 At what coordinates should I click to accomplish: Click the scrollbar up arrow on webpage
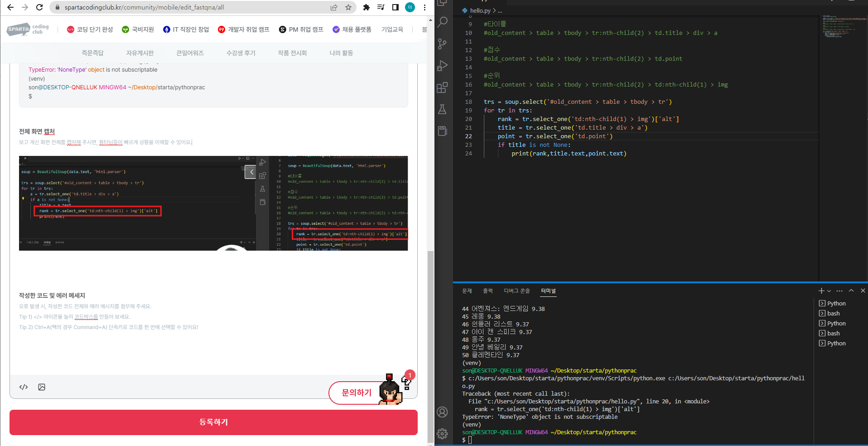point(430,20)
